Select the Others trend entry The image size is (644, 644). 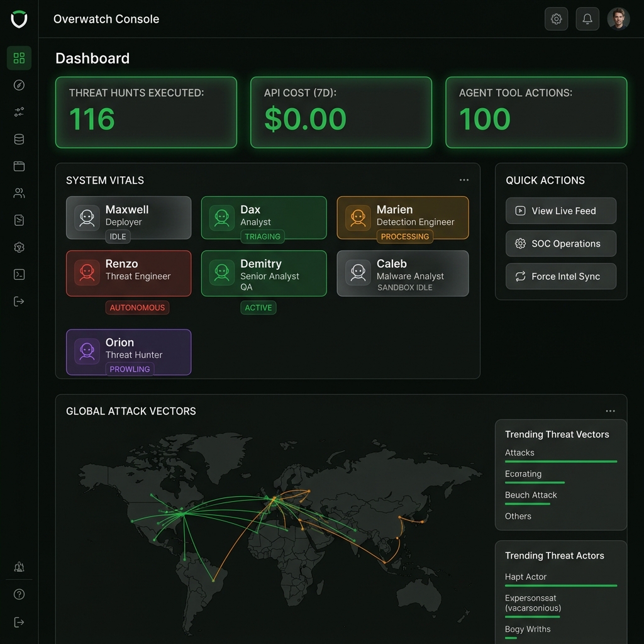(x=518, y=516)
